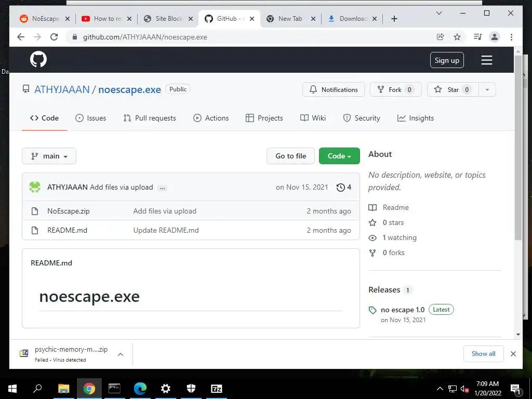Switch to the New Tab tab
The height and width of the screenshot is (399, 532).
point(291,19)
